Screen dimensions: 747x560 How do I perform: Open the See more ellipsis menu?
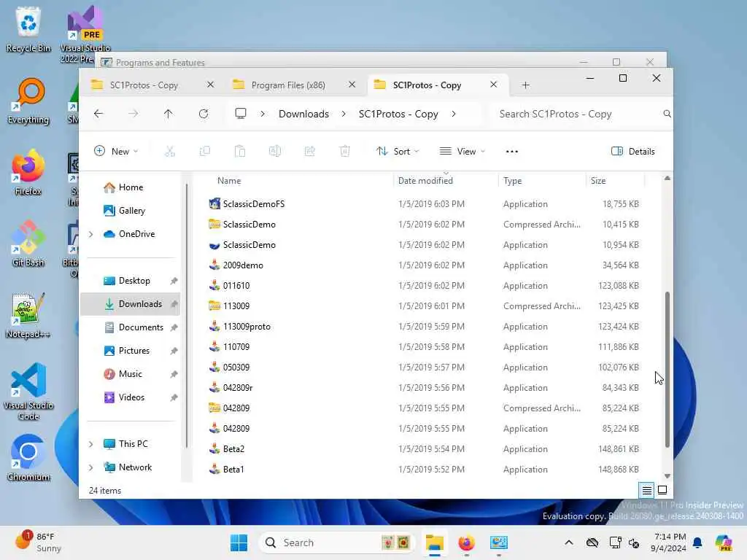[x=511, y=152]
